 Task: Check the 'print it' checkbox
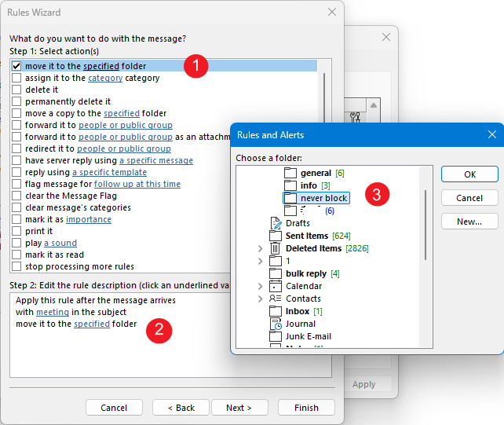(x=16, y=231)
